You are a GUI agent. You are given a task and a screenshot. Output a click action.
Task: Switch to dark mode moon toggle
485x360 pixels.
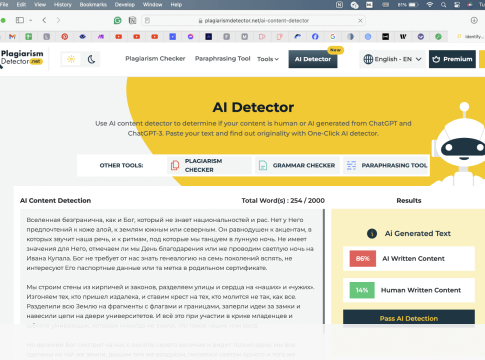[91, 59]
